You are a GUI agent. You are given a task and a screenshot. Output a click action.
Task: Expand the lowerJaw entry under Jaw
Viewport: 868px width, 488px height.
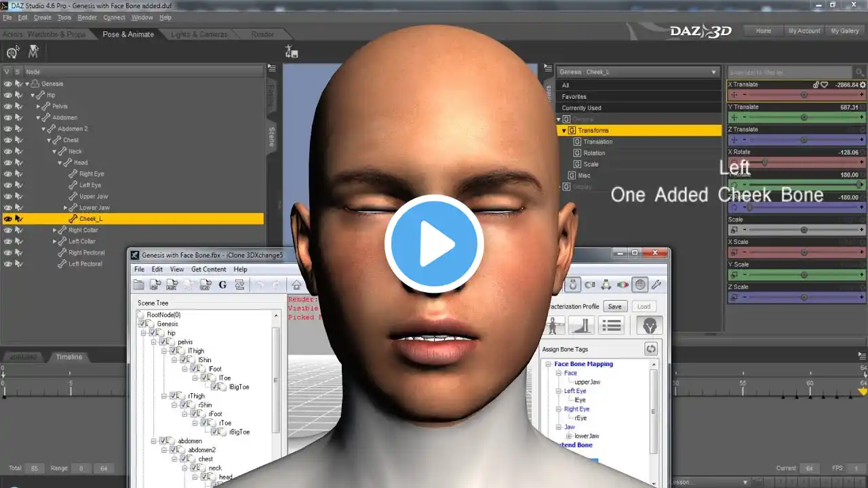(569, 436)
